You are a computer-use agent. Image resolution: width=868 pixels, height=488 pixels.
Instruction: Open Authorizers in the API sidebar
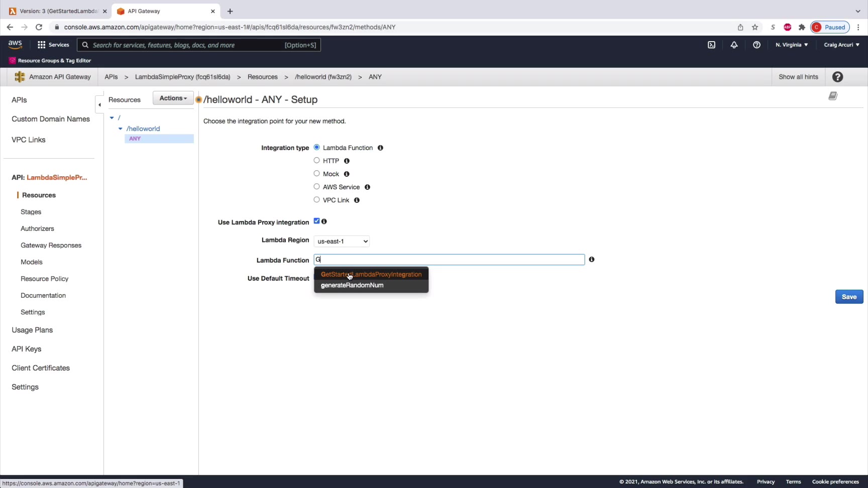(37, 229)
